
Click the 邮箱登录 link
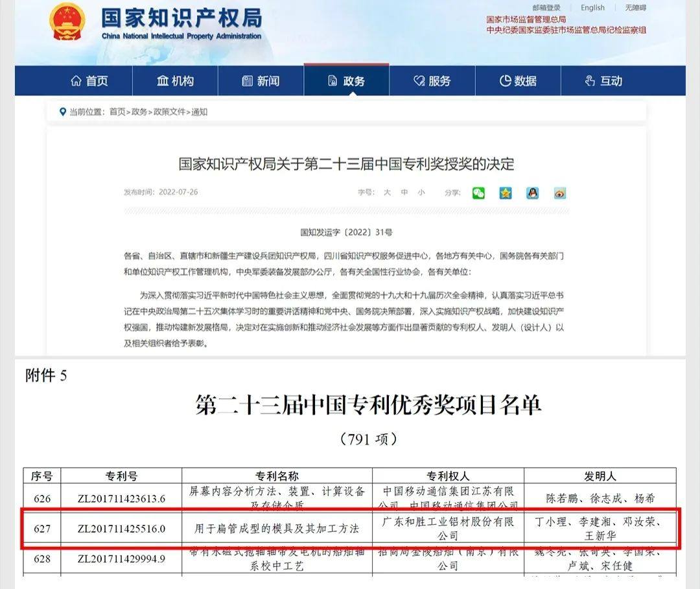546,8
